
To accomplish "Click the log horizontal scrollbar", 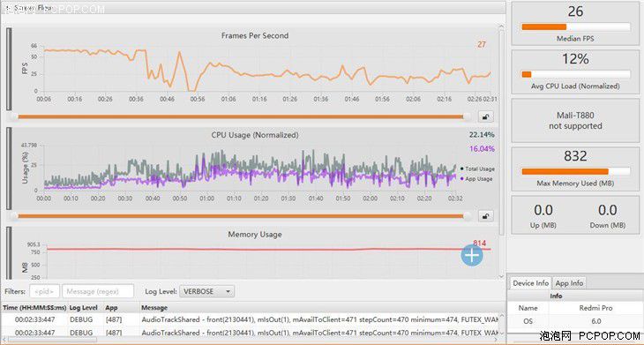I will tap(52, 340).
